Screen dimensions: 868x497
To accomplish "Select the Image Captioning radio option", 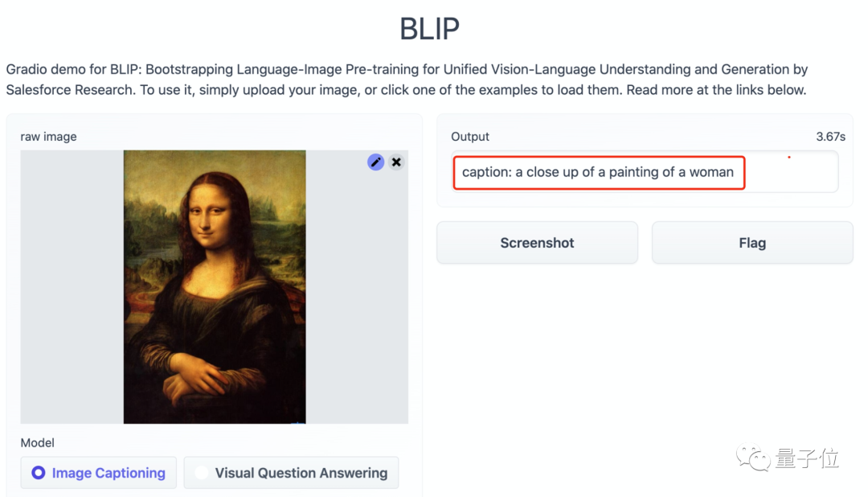I will pos(39,473).
